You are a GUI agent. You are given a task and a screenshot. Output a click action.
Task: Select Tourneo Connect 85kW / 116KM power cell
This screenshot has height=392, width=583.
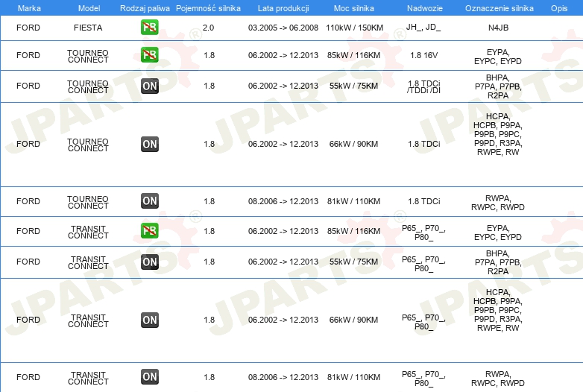353,55
